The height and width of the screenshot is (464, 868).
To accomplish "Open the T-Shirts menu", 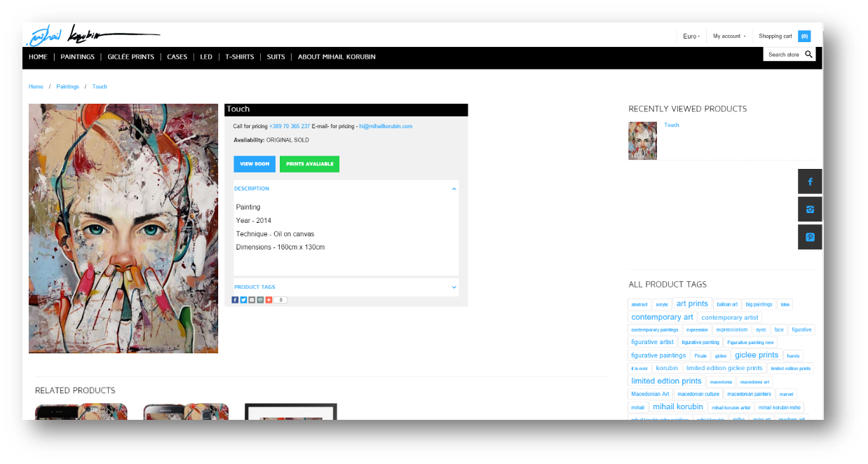I will (240, 57).
